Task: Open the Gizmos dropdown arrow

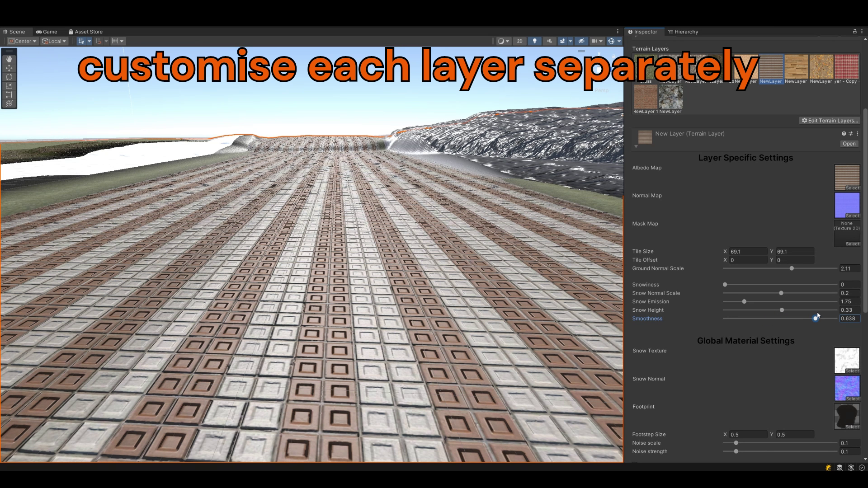Action: tap(619, 41)
